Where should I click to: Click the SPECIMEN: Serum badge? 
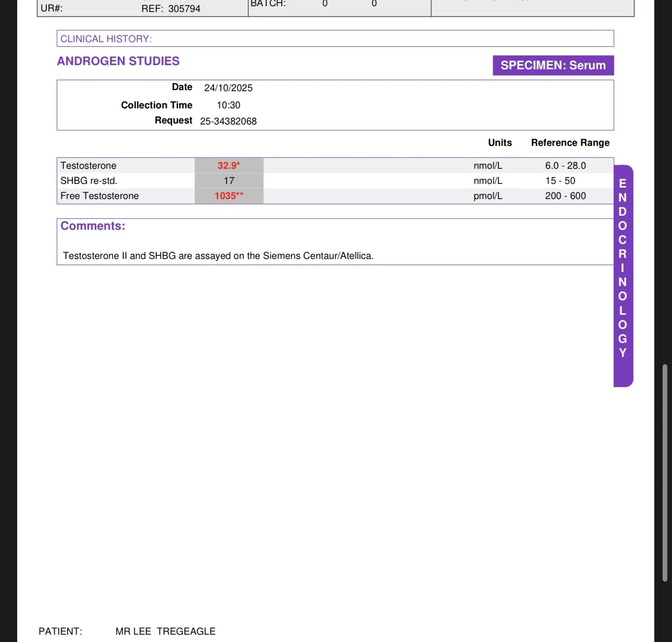(x=553, y=65)
